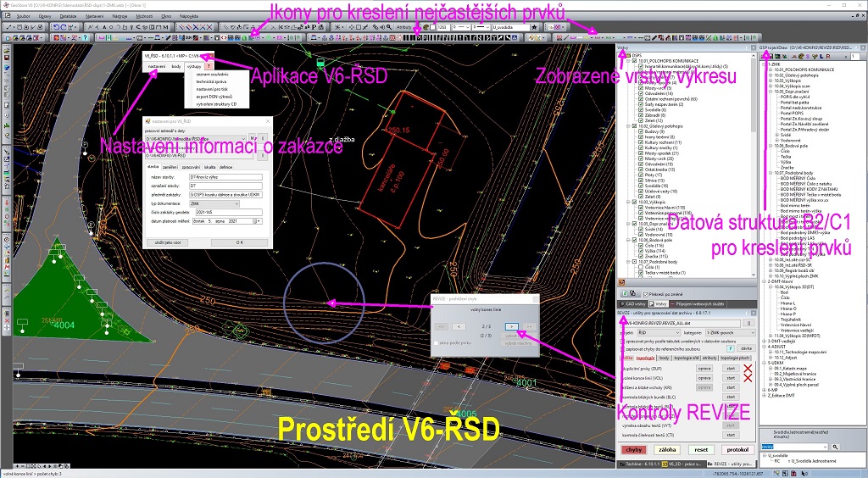Image resolution: width=868 pixels, height=478 pixels.
Task: Expand 4-ADJUST node in the project tree
Action: [765, 347]
